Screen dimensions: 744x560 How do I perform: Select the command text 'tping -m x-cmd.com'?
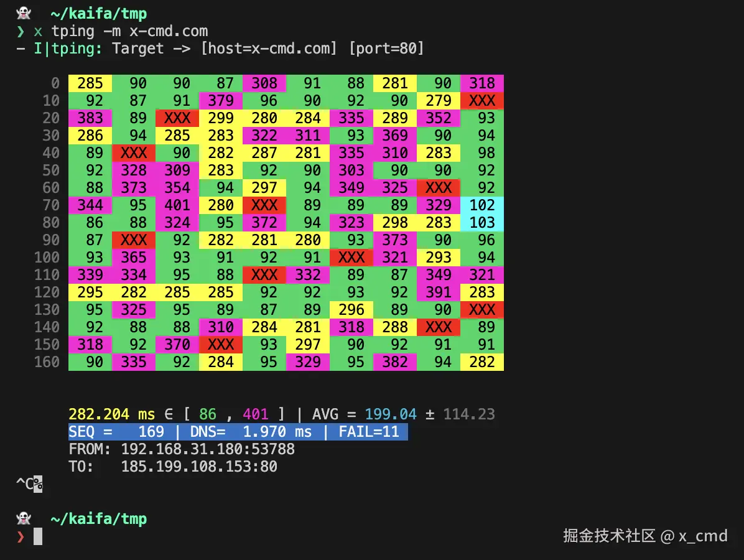tap(129, 31)
